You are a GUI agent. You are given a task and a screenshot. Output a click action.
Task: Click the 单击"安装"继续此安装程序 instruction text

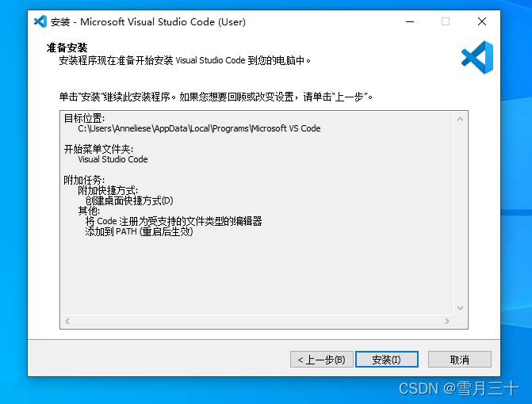click(216, 97)
